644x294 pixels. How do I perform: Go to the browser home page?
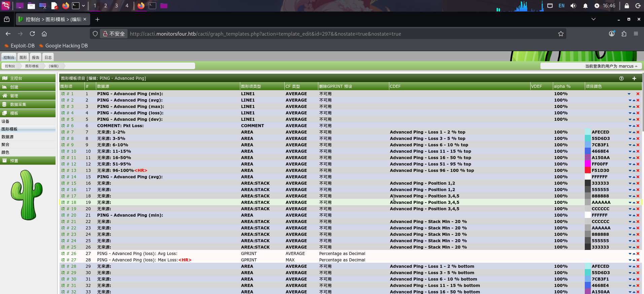point(44,34)
